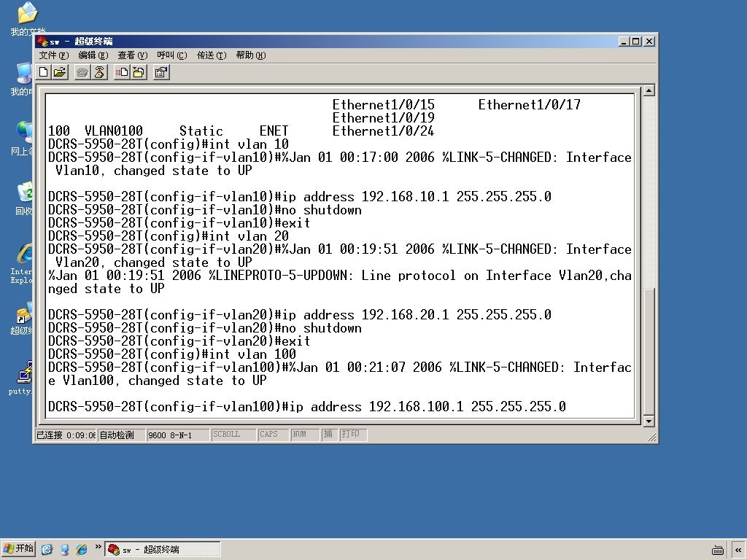Click the vlan10 'no shutdown' command line
The image size is (747, 560).
coord(205,210)
